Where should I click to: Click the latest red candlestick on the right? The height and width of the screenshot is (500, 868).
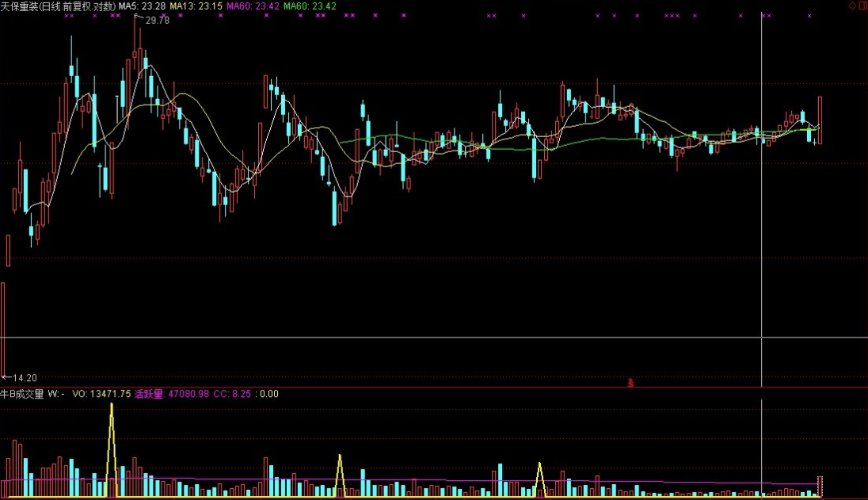pyautogui.click(x=820, y=120)
